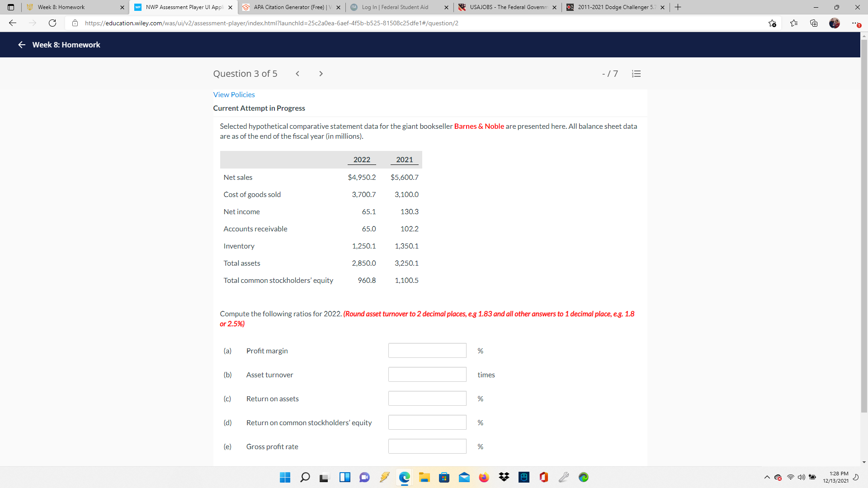Go to previous question chevron
The image size is (868, 488).
click(297, 73)
